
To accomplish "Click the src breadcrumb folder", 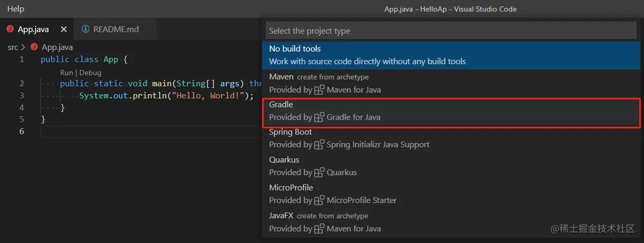I will pos(13,47).
